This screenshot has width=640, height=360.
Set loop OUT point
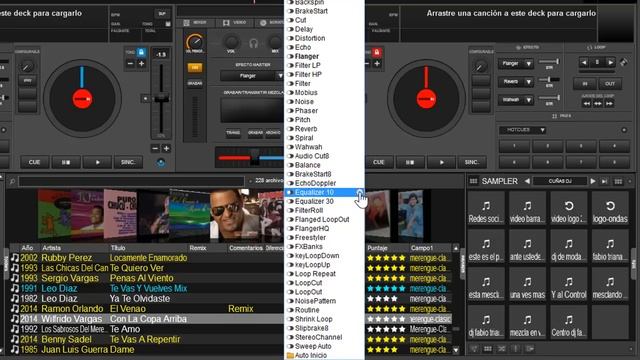(x=610, y=84)
